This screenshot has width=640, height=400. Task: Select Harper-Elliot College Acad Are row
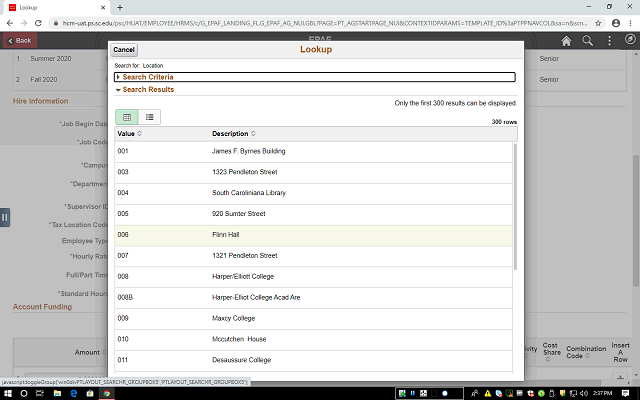click(x=313, y=298)
